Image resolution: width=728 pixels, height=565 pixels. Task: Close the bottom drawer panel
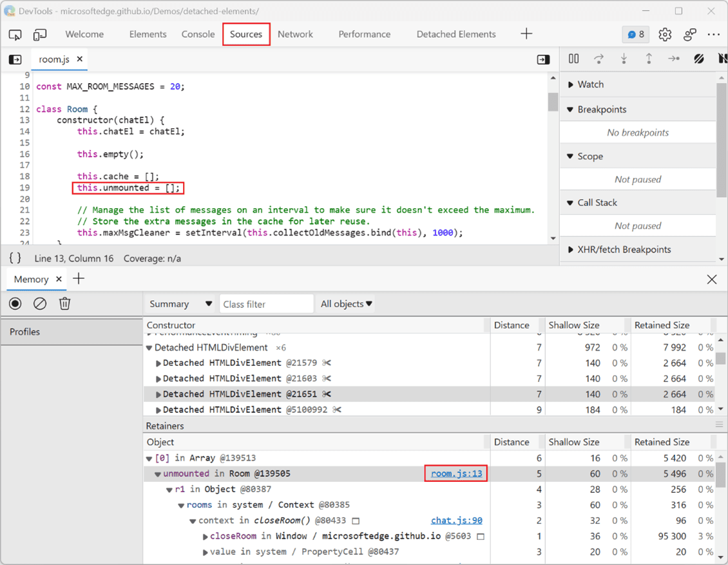coord(712,279)
